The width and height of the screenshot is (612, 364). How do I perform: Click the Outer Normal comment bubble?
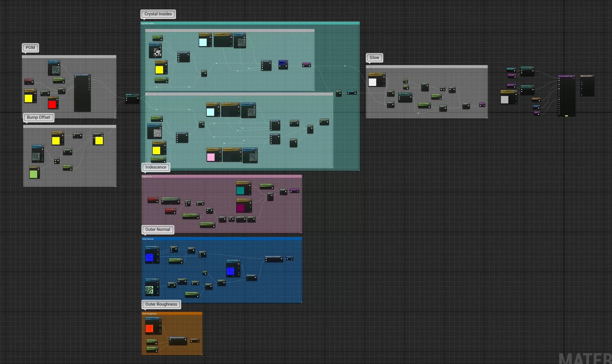tap(158, 230)
